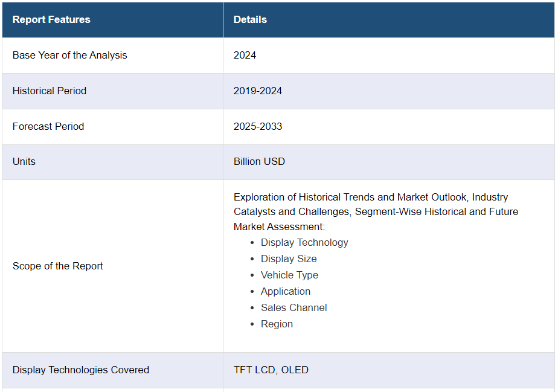
Task: Click the Vehicle Type bullet item
Action: 289,275
